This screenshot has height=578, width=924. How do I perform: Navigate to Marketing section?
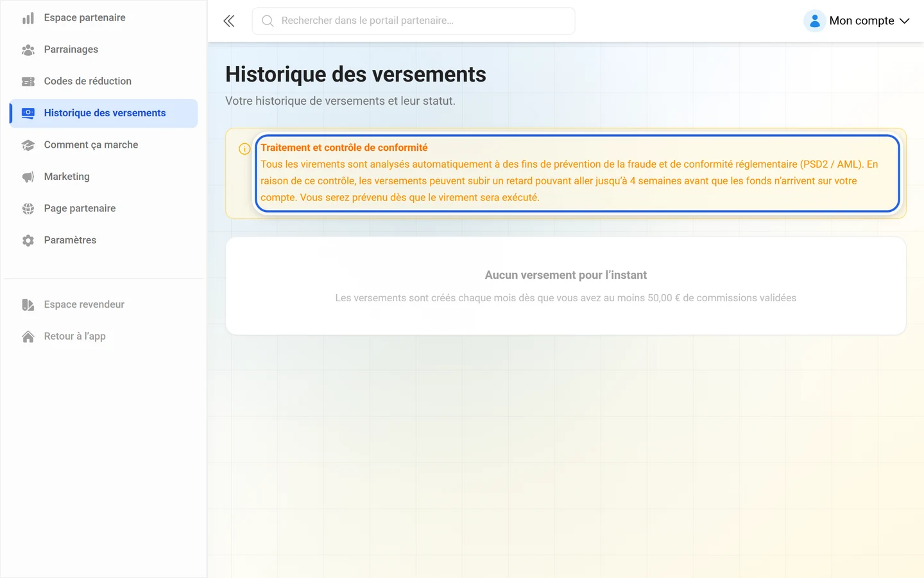pos(103,177)
